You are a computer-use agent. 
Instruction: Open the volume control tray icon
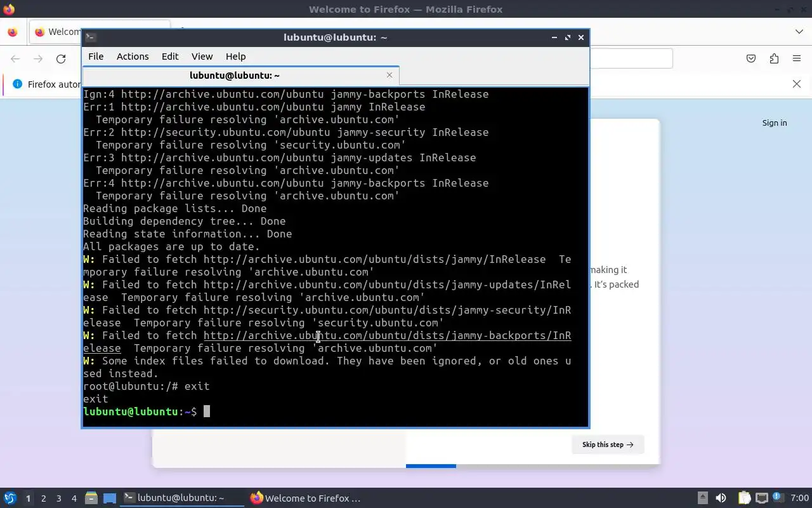pyautogui.click(x=721, y=498)
